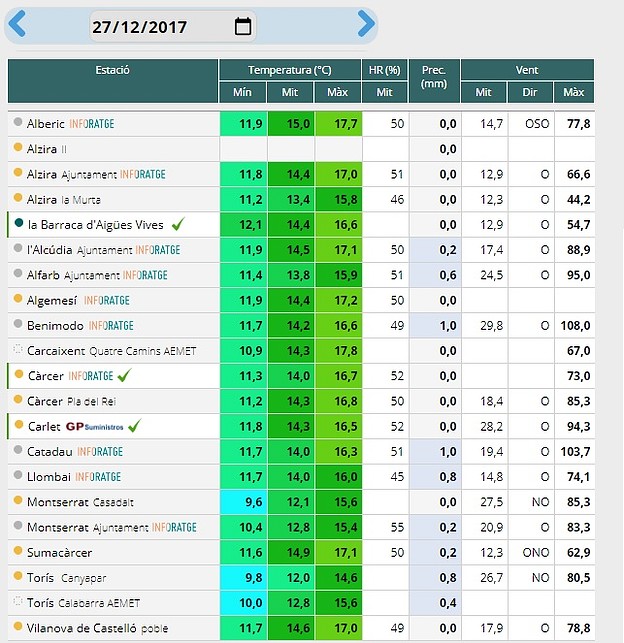Click the dotted status icon beside Carcaixent
624x643 pixels.
(18, 349)
